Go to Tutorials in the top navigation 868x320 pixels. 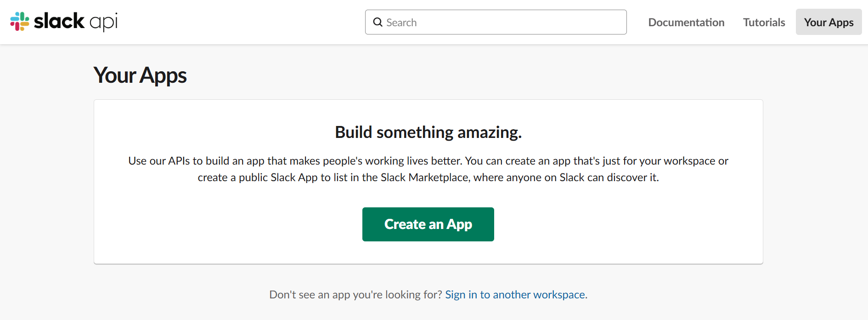tap(764, 22)
